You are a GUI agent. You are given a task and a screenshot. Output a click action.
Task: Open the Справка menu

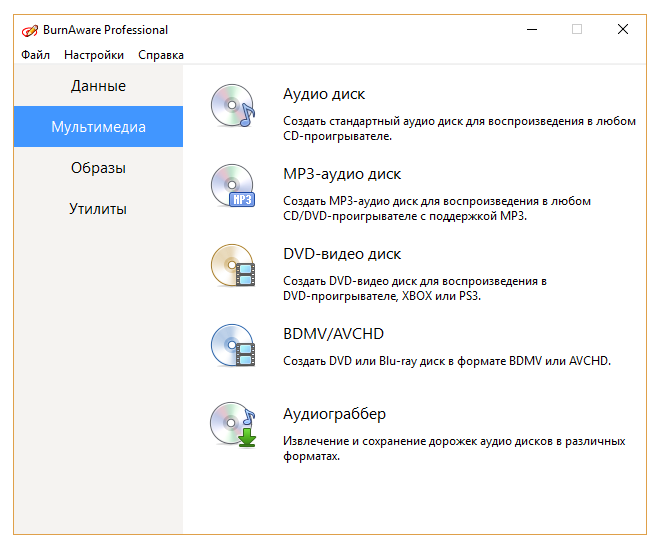coord(161,55)
